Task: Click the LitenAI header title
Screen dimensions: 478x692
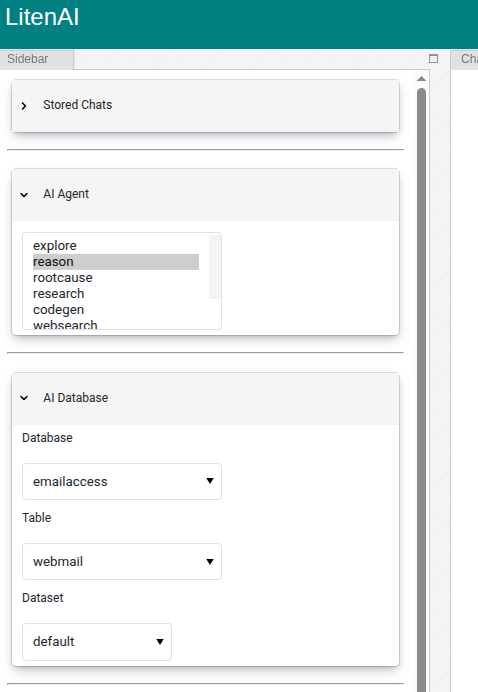Action: coord(42,18)
